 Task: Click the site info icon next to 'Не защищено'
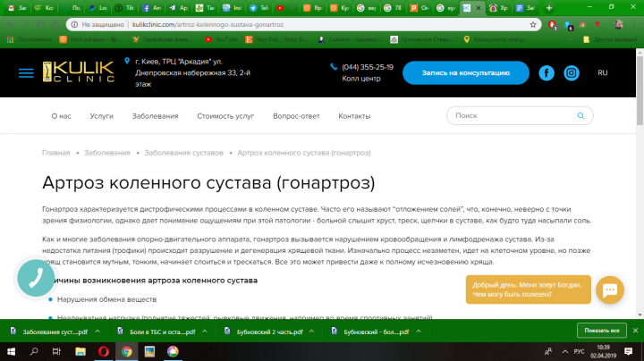point(74,25)
